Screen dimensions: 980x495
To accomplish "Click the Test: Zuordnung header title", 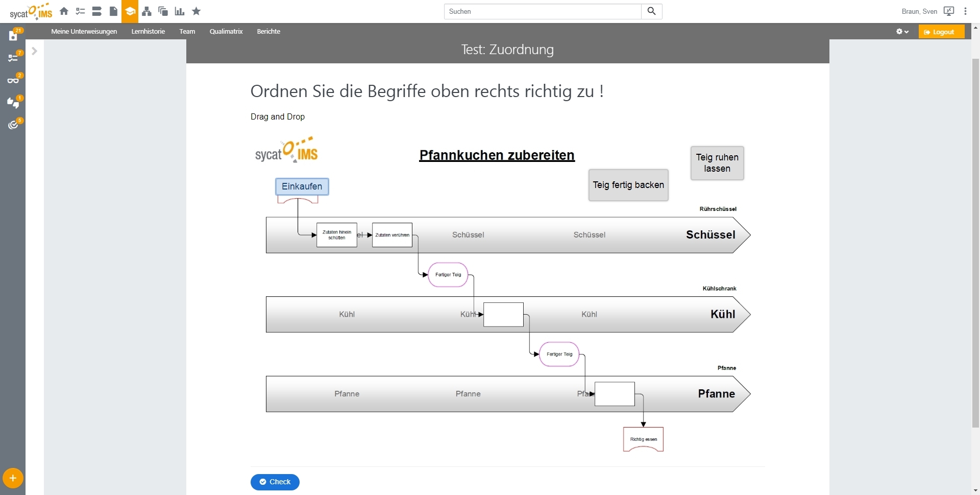I will (507, 50).
